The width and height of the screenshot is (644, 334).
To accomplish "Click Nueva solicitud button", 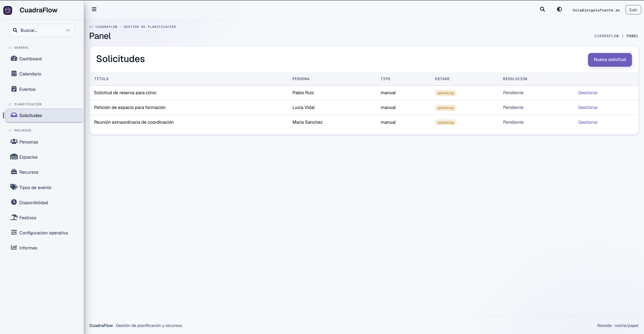I will (x=610, y=60).
